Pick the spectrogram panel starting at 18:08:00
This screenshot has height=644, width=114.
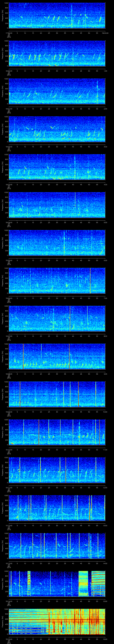[57, 356]
